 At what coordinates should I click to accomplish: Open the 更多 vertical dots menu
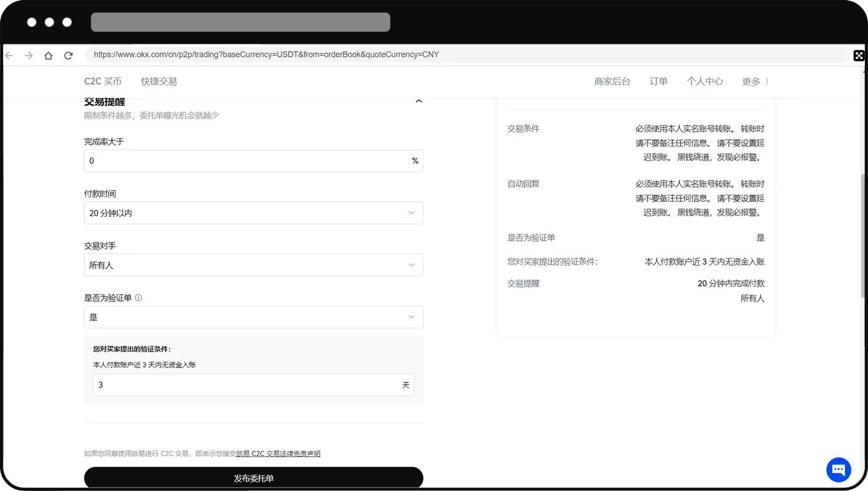767,81
